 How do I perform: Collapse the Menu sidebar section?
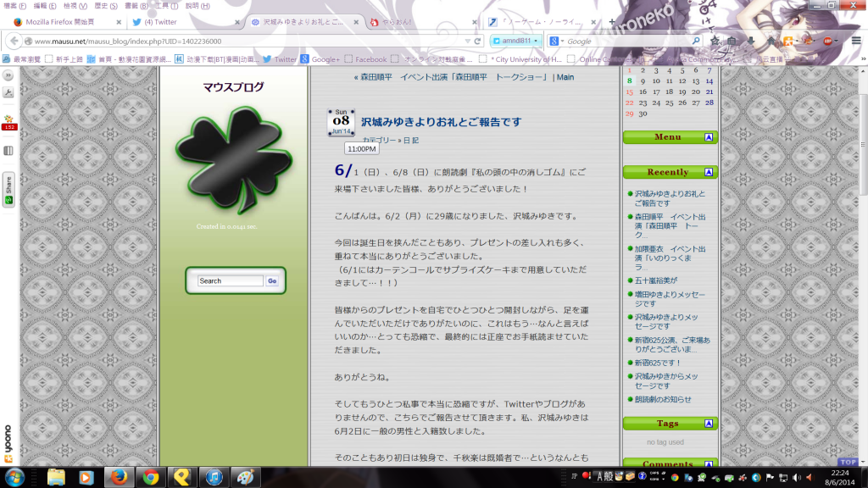[x=709, y=137]
